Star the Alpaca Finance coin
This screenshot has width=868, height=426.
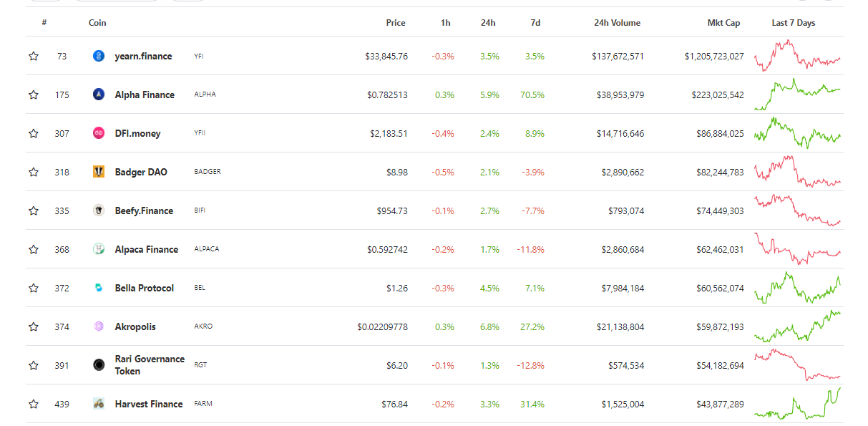pos(34,249)
